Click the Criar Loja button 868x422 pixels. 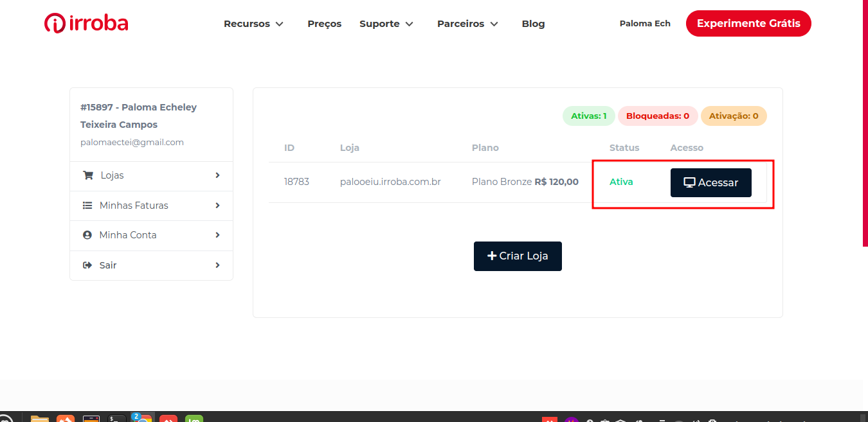point(518,256)
